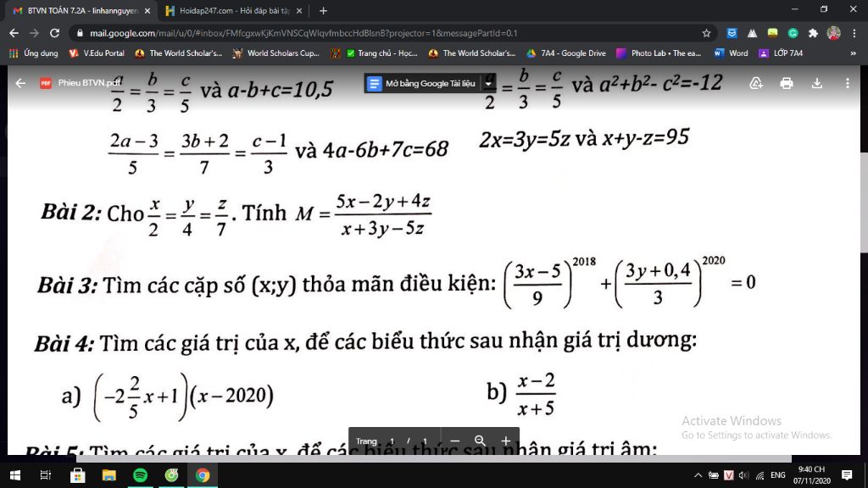Open Trang chủ - Học bookmark
868x488 pixels.
[382, 53]
